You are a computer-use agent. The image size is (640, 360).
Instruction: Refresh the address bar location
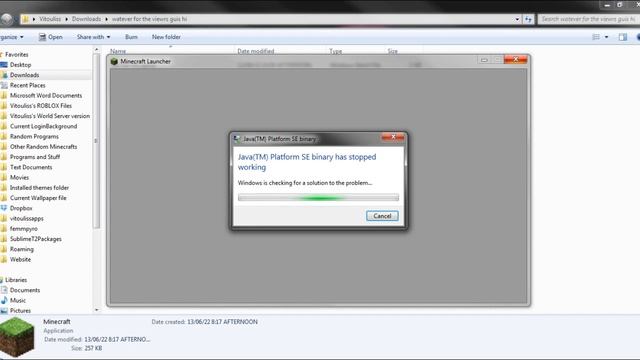tap(528, 19)
